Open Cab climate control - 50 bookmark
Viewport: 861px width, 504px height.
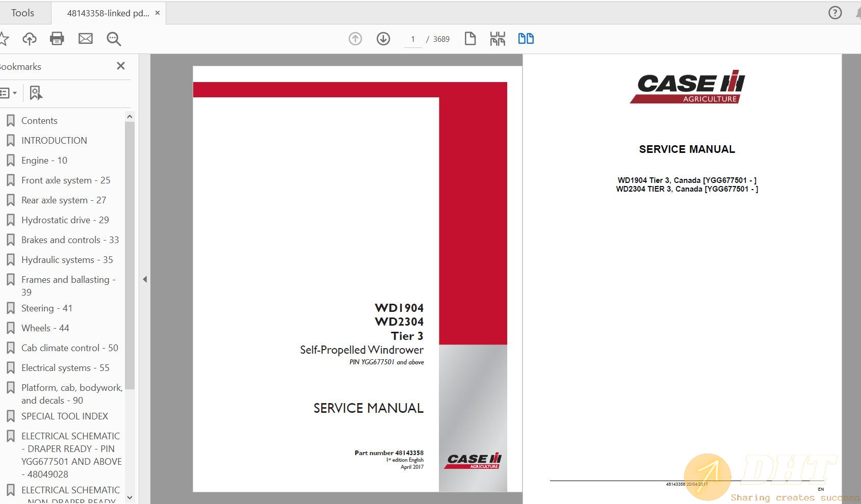point(70,348)
